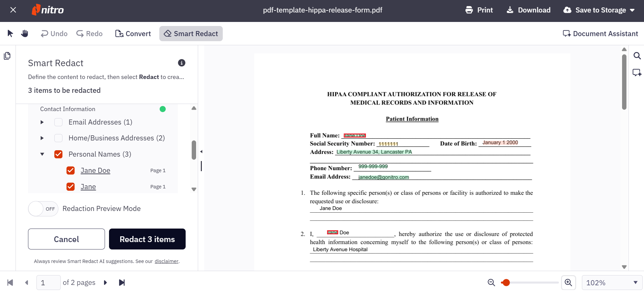Screen dimensions: 644x291
Task: Open the Document Assistant panel
Action: [600, 33]
